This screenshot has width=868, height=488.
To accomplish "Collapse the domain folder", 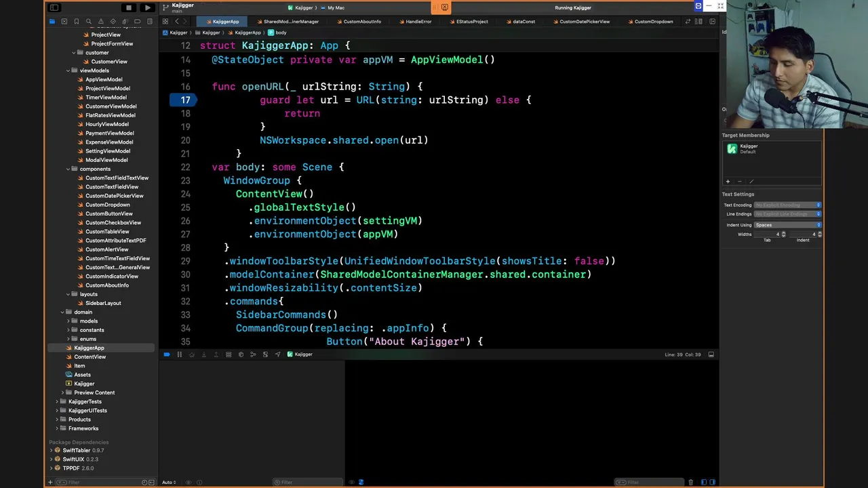I will [x=62, y=312].
